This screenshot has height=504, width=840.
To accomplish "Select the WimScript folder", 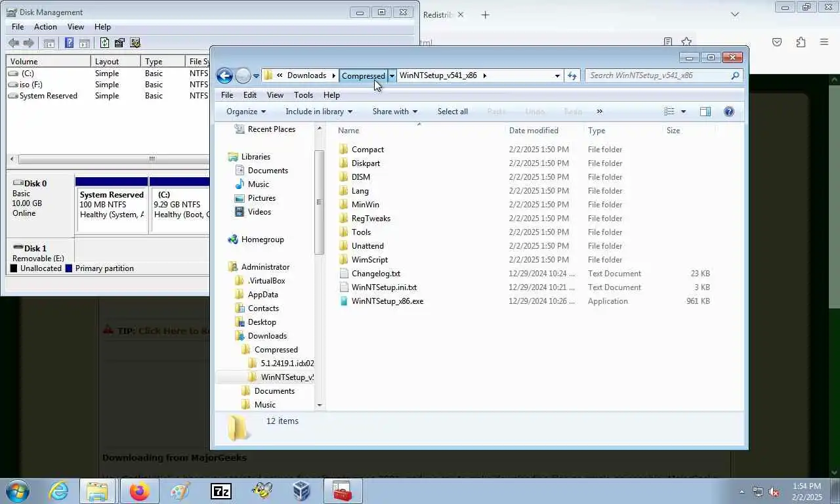I will click(369, 260).
